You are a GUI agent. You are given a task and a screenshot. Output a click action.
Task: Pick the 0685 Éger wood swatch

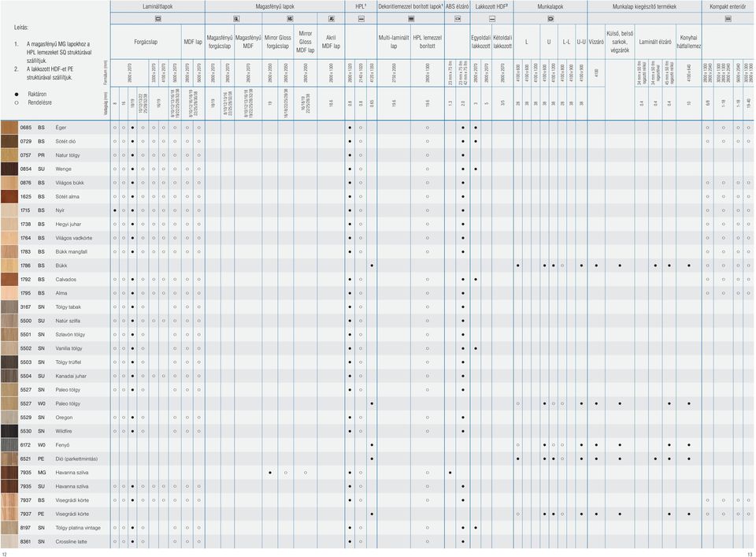coord(9,128)
